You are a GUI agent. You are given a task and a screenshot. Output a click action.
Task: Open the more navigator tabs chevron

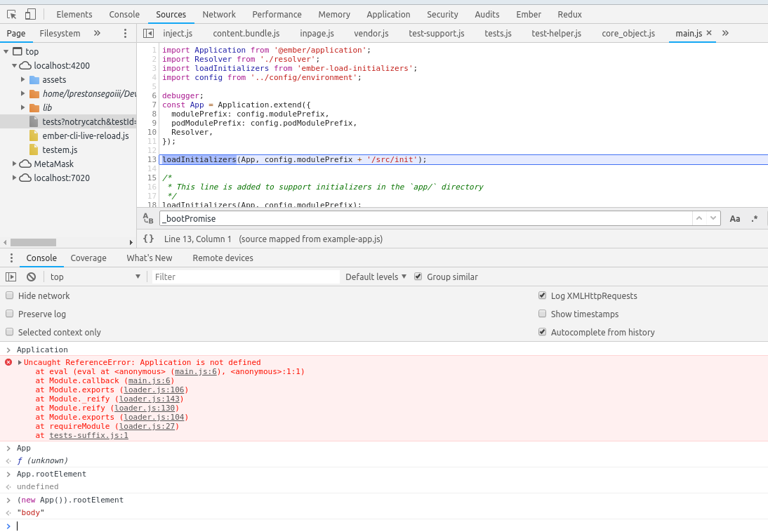point(97,33)
